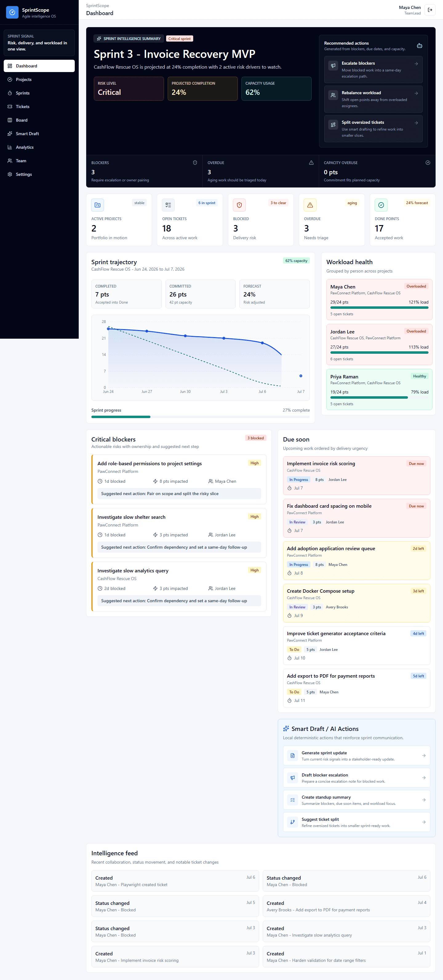Click the shield icon in Blockers summary
The width and height of the screenshot is (443, 980).
click(195, 163)
